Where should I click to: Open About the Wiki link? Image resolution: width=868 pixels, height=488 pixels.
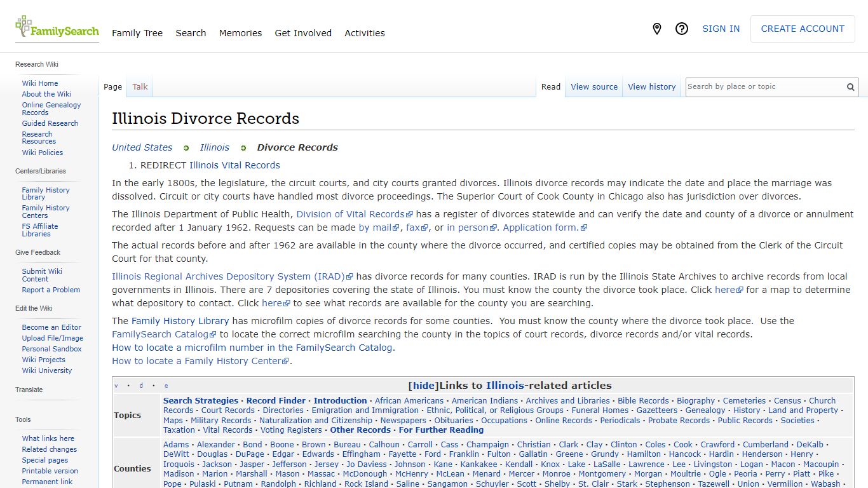[x=46, y=94]
